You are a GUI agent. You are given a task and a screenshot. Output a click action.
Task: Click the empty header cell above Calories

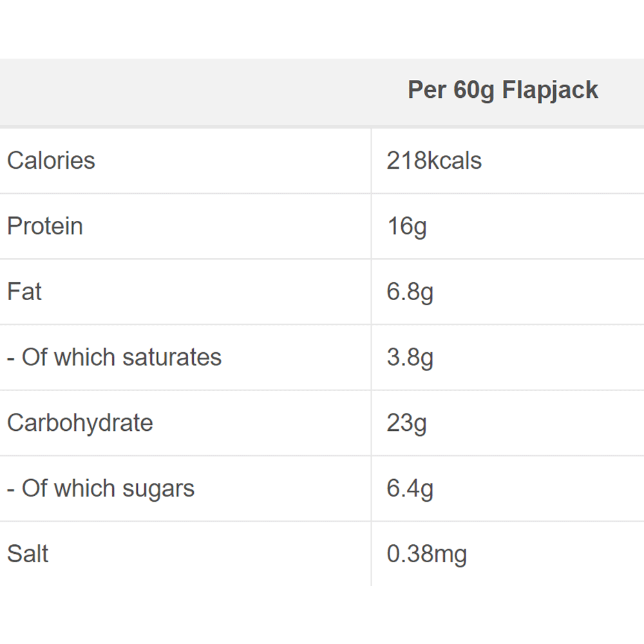pos(185,91)
